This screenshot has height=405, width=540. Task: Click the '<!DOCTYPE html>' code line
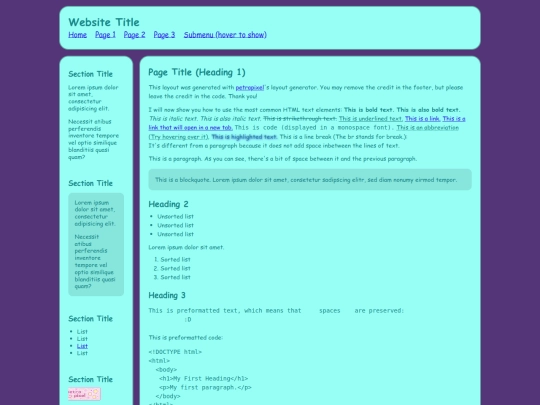tap(175, 352)
